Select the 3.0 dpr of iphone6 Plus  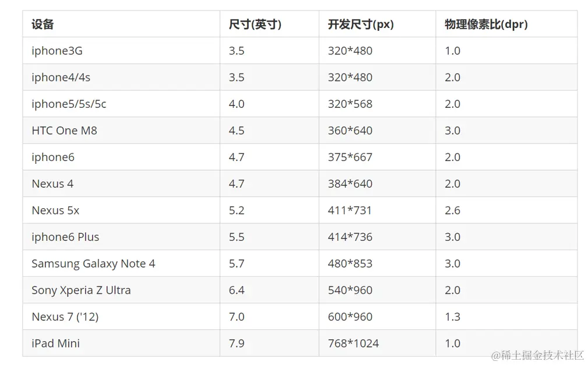tap(506, 237)
